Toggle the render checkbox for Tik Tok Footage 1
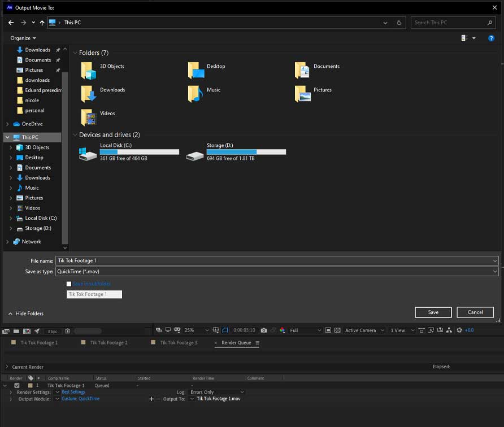504x427 pixels. coord(17,385)
